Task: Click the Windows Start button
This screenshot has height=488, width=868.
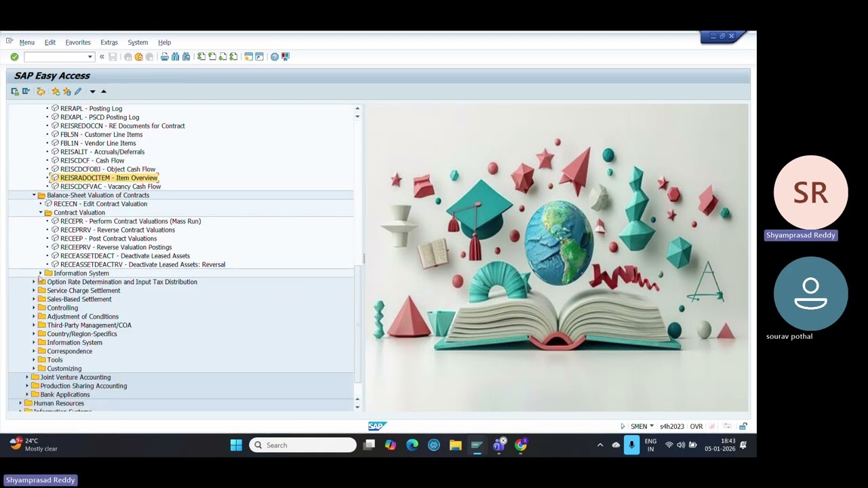Action: 236,445
